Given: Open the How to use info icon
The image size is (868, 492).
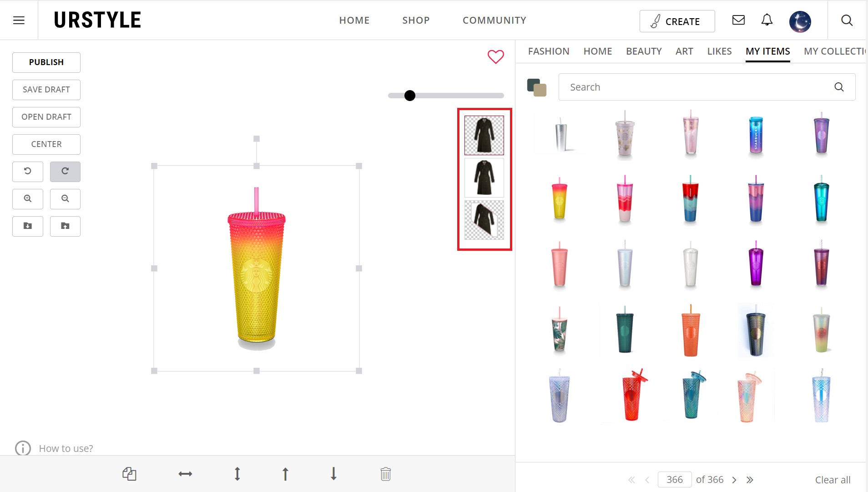Looking at the screenshot, I should click(x=23, y=448).
